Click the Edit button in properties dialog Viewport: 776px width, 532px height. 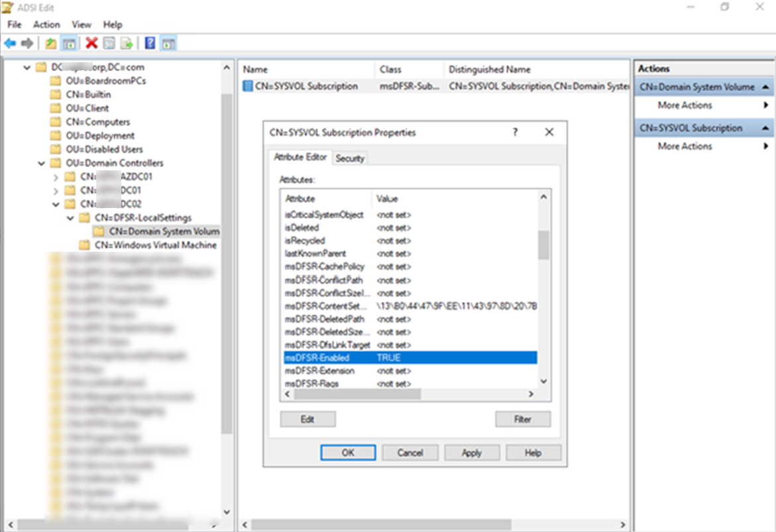(x=307, y=419)
